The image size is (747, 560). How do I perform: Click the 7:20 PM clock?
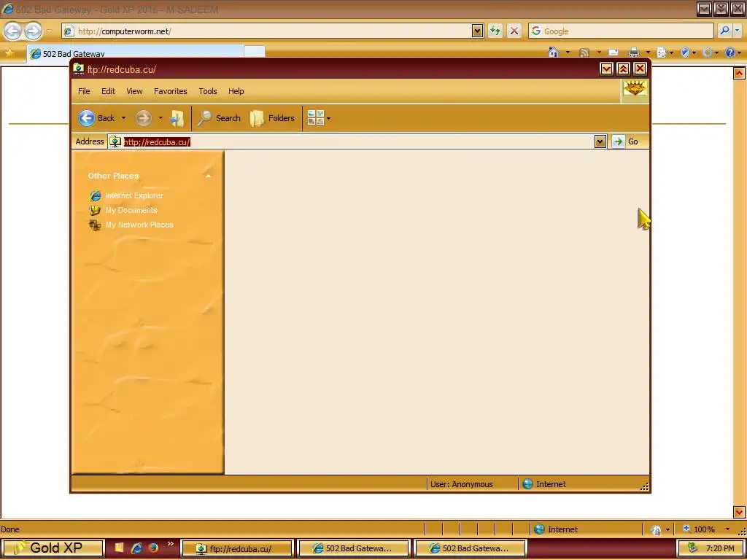pos(720,548)
